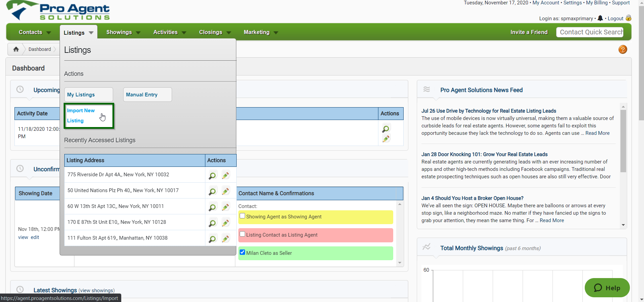The height and width of the screenshot is (302, 644).
Task: Open the orange help question mark icon
Action: click(623, 50)
